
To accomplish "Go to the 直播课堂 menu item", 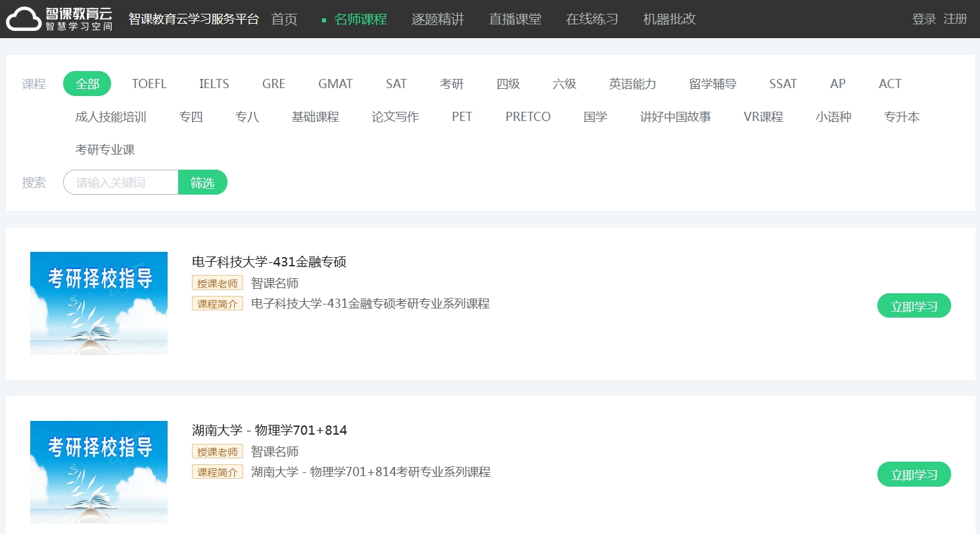I will [515, 19].
